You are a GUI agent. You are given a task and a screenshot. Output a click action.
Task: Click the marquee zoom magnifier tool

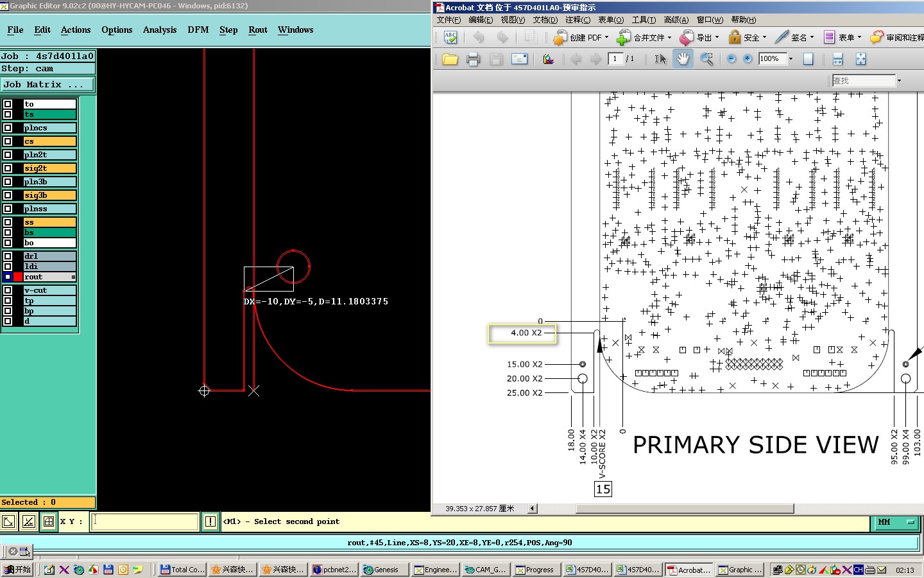[x=706, y=59]
